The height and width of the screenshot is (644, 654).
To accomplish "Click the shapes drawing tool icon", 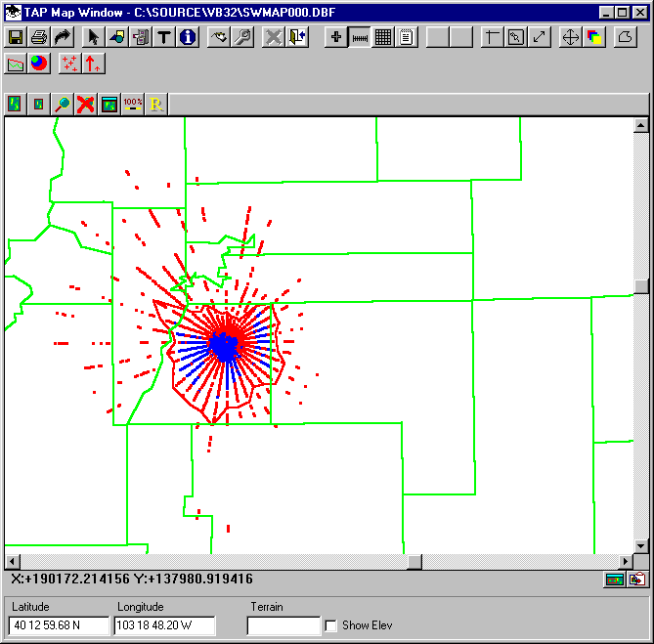I will click(x=117, y=37).
